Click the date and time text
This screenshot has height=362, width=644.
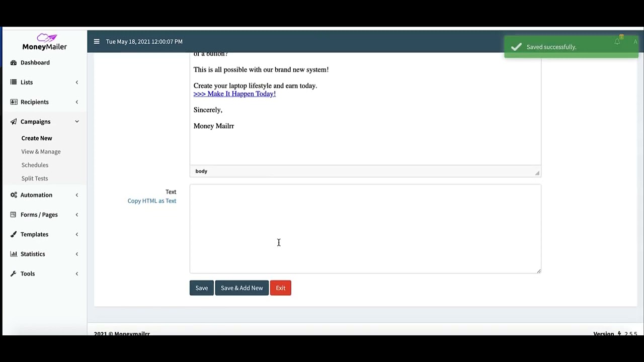tap(144, 42)
